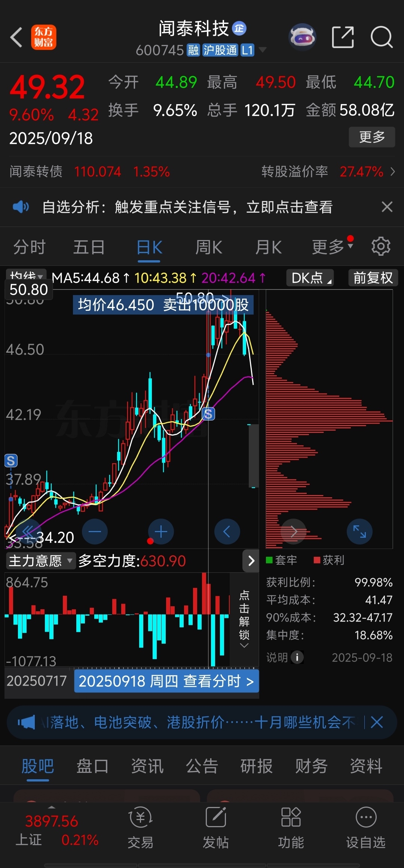Zoom in the K-line chart with plus

pyautogui.click(x=161, y=531)
